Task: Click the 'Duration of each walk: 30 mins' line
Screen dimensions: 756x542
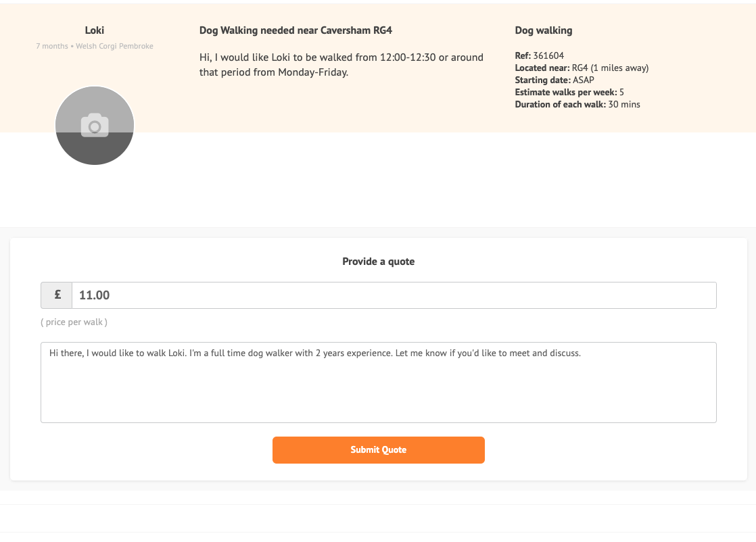Action: point(577,105)
